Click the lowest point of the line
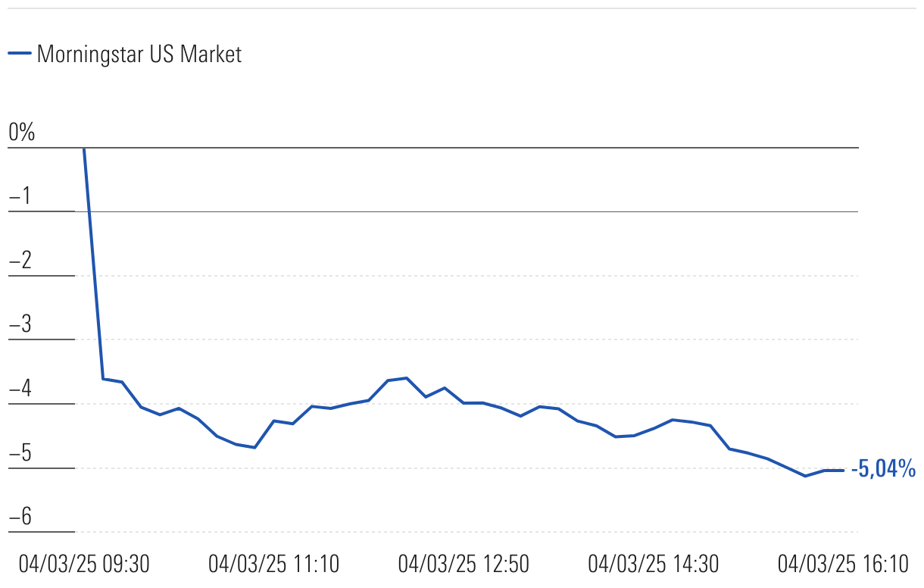The image size is (924, 588). [805, 476]
